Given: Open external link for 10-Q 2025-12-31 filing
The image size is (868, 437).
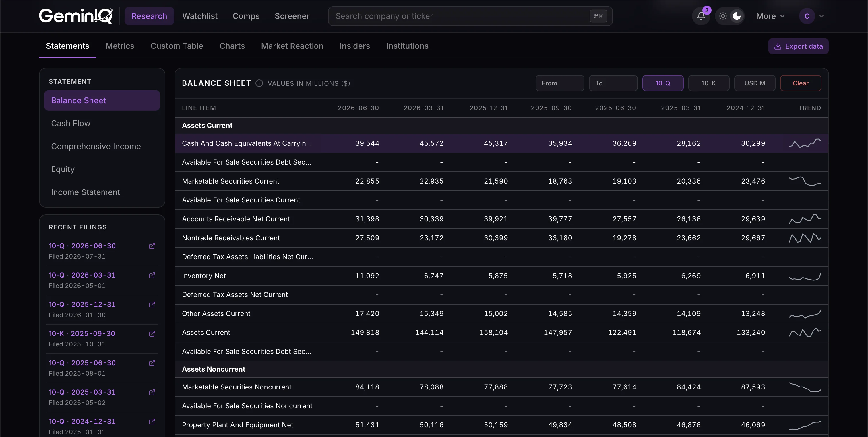Looking at the screenshot, I should click(x=152, y=305).
